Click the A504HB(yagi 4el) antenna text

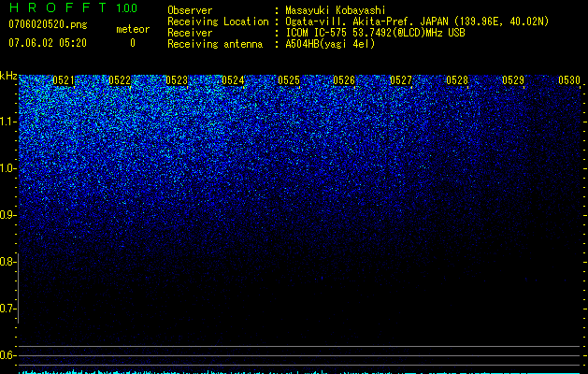pyautogui.click(x=330, y=44)
